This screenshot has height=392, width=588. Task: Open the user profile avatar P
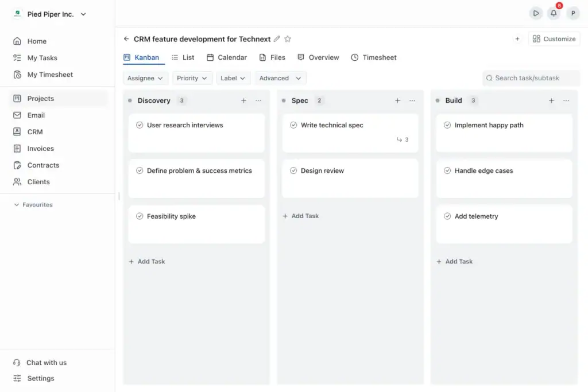[x=572, y=14]
